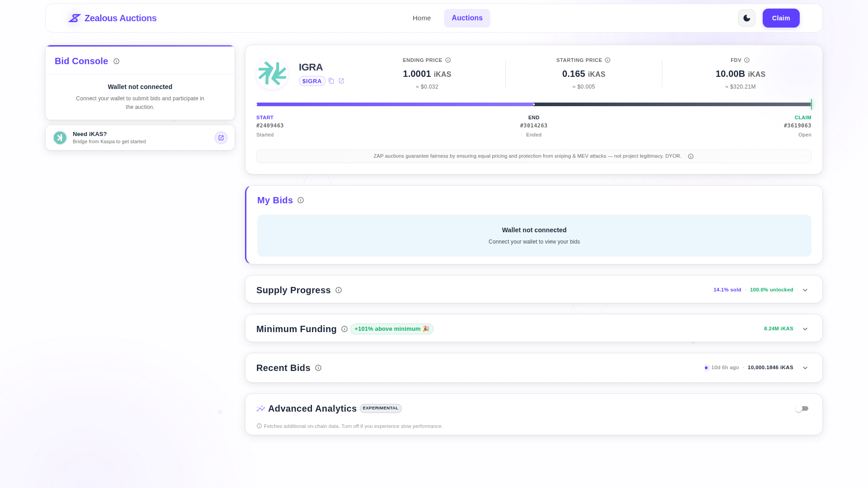
Task: Click the Zealous Auctions brand name
Action: [120, 18]
